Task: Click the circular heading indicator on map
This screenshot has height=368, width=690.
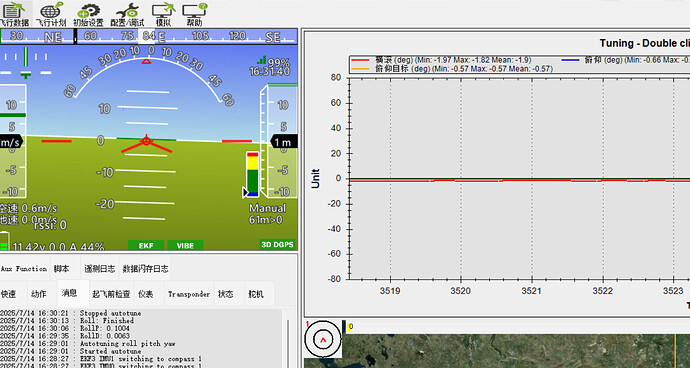Action: pyautogui.click(x=323, y=339)
